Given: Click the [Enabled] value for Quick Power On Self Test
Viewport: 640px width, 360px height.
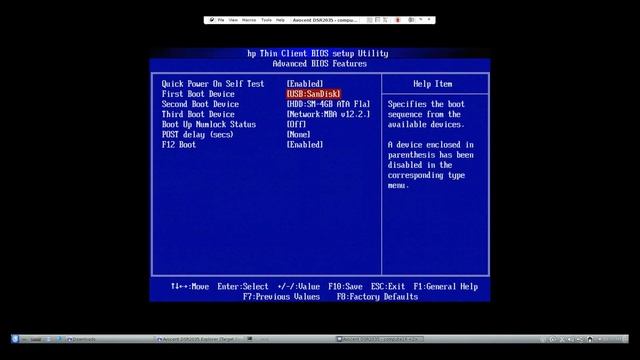Looking at the screenshot, I should pyautogui.click(x=304, y=84).
